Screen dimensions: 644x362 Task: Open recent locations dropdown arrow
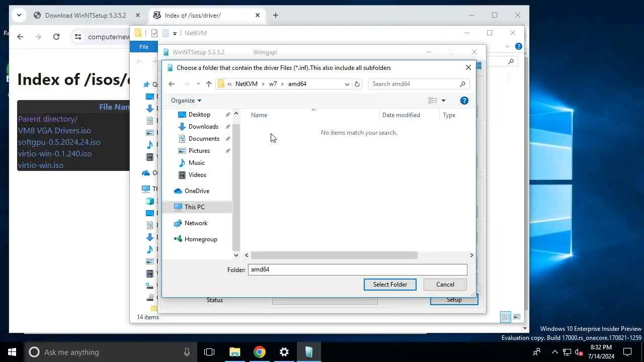click(198, 84)
